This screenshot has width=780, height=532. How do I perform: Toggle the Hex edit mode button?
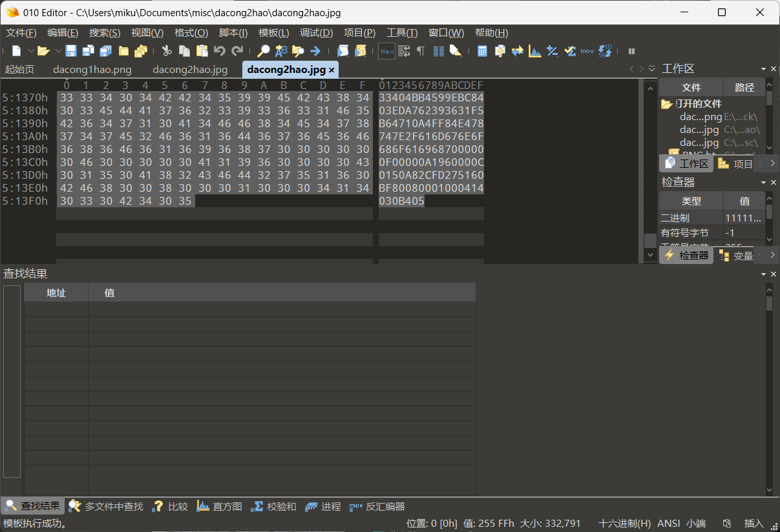point(386,51)
